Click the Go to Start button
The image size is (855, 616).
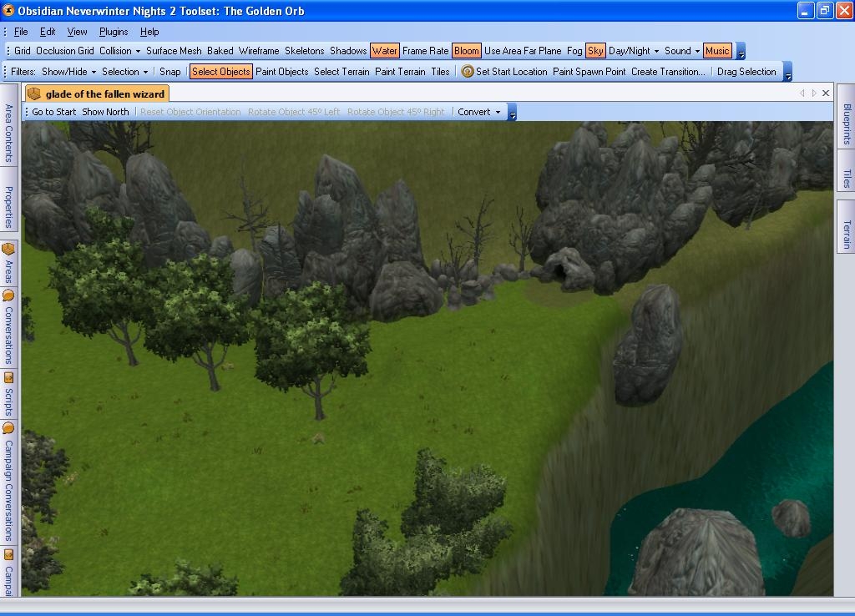coord(53,112)
